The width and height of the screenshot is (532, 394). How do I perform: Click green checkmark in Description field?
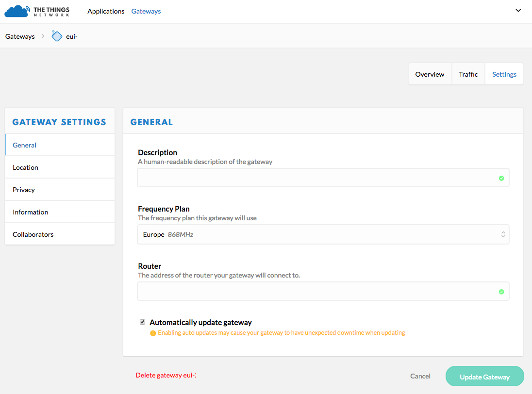pyautogui.click(x=501, y=178)
